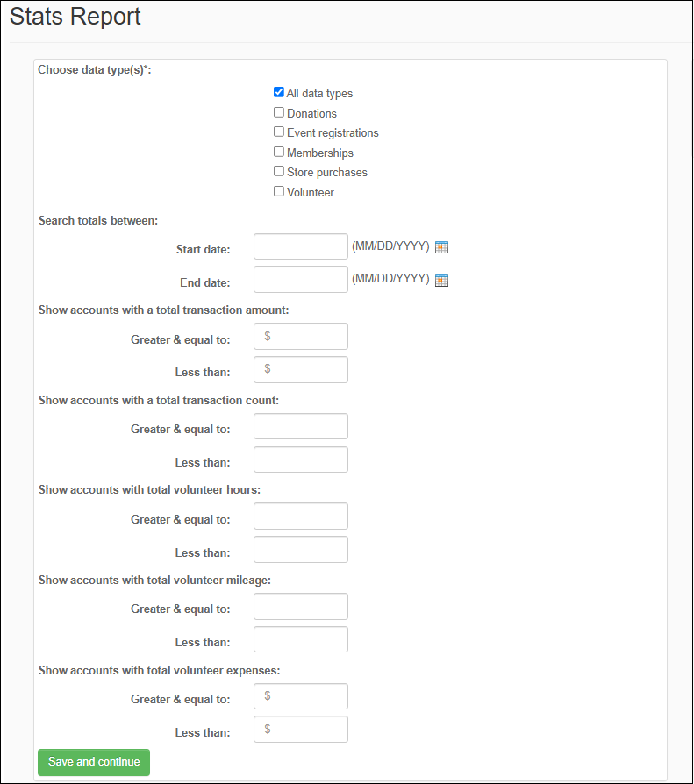The height and width of the screenshot is (784, 694).
Task: Click volunteer expenses Less than field
Action: point(301,729)
